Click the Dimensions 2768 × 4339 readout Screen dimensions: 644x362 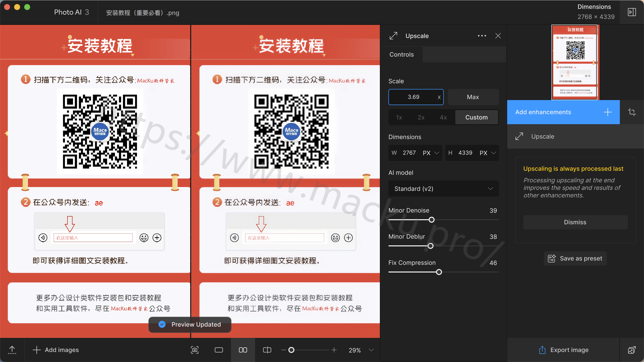(596, 12)
